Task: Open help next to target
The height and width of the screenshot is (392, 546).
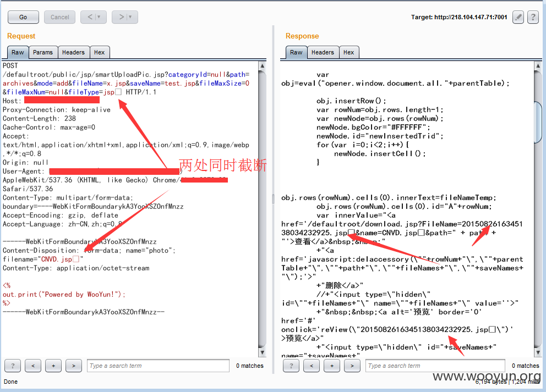Action: tap(533, 17)
